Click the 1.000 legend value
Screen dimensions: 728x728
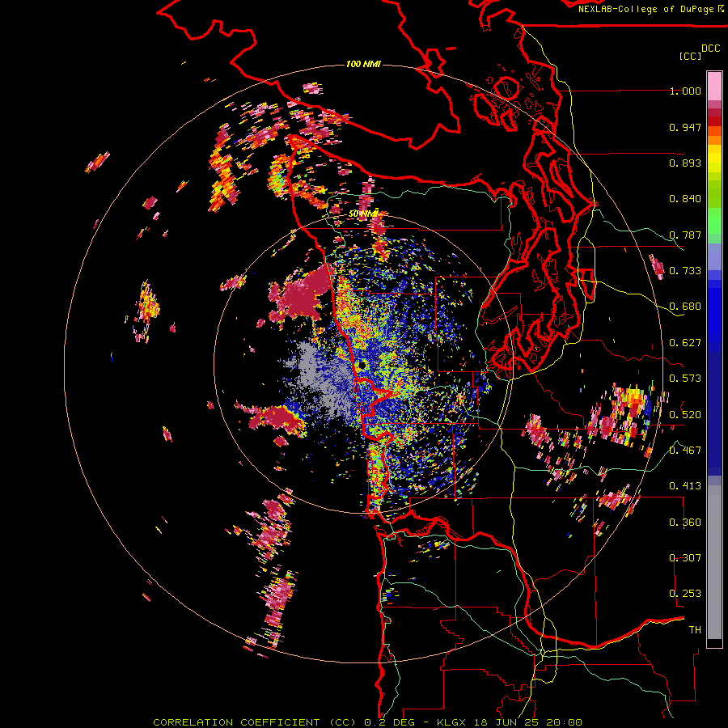(685, 91)
